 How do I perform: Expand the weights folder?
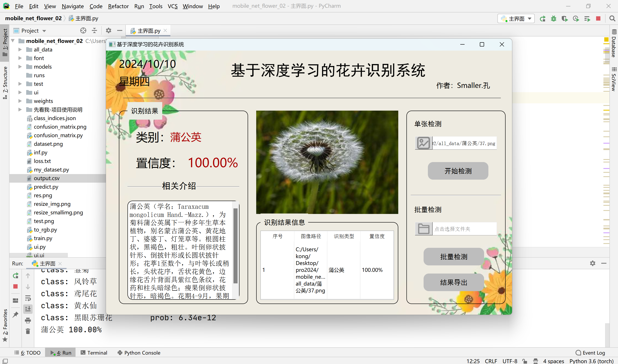coord(20,101)
